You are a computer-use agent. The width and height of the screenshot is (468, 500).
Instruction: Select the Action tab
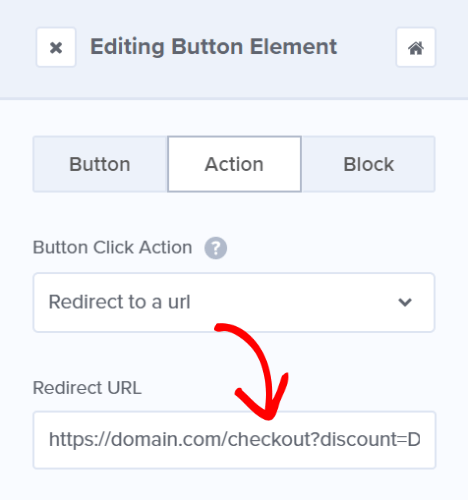click(x=234, y=164)
